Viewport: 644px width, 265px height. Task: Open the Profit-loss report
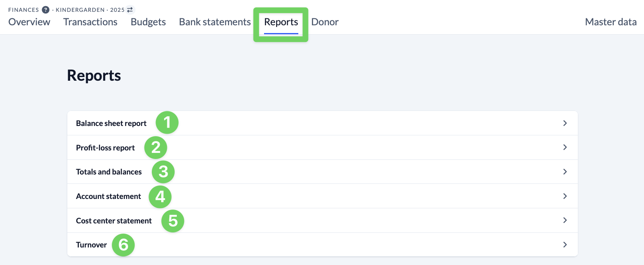click(105, 148)
